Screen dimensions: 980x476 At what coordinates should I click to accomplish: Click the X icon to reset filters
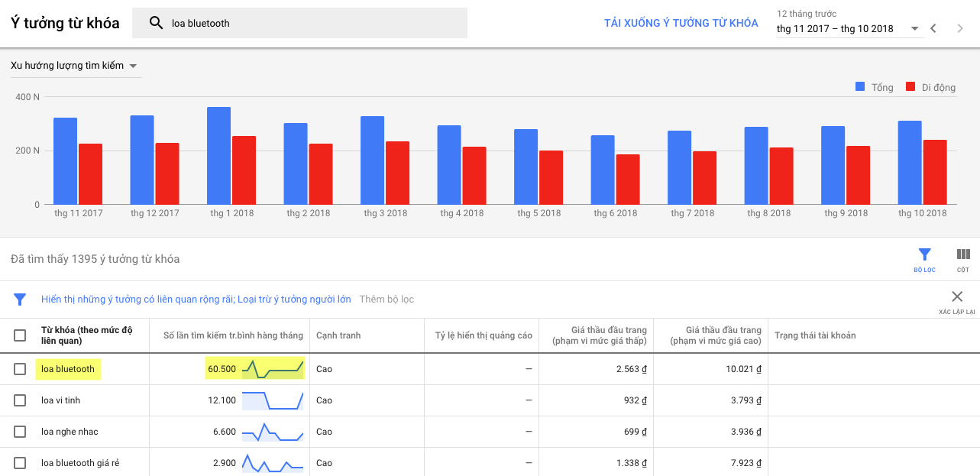957,296
